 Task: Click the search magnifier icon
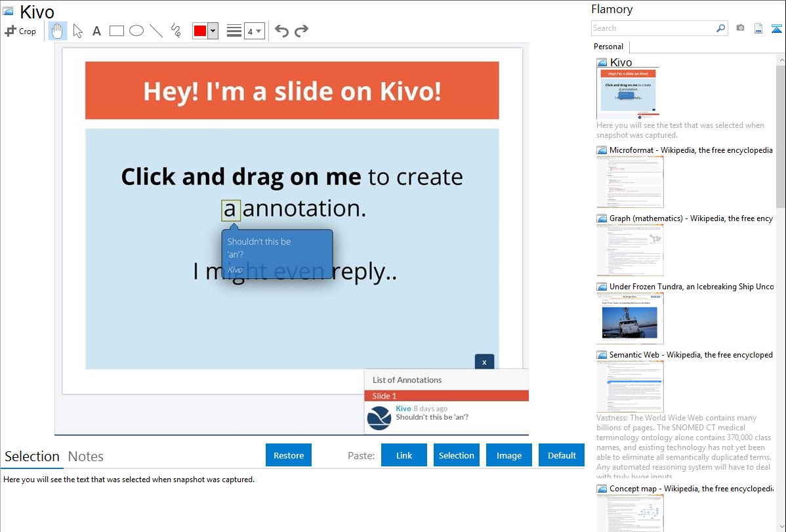[x=721, y=28]
